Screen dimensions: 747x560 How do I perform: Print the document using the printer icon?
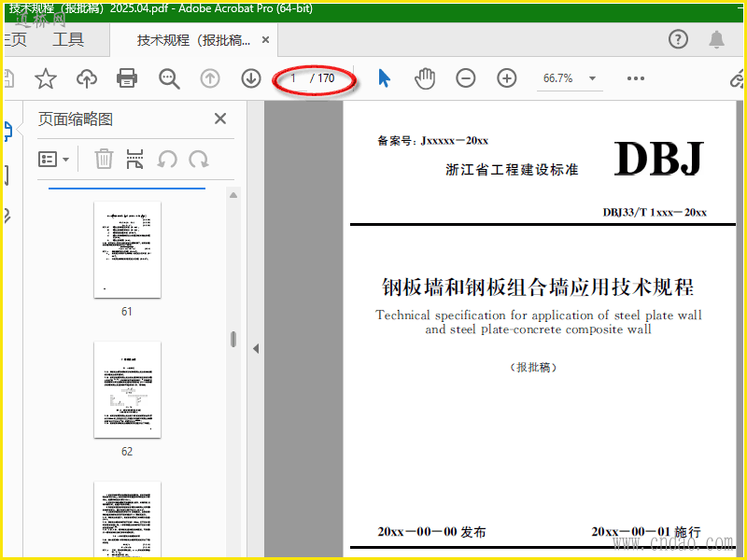coord(127,78)
